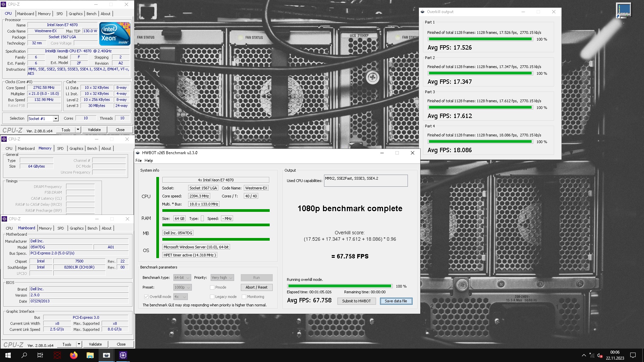Click the BIOS Date value '07/29/2013'

point(79,301)
